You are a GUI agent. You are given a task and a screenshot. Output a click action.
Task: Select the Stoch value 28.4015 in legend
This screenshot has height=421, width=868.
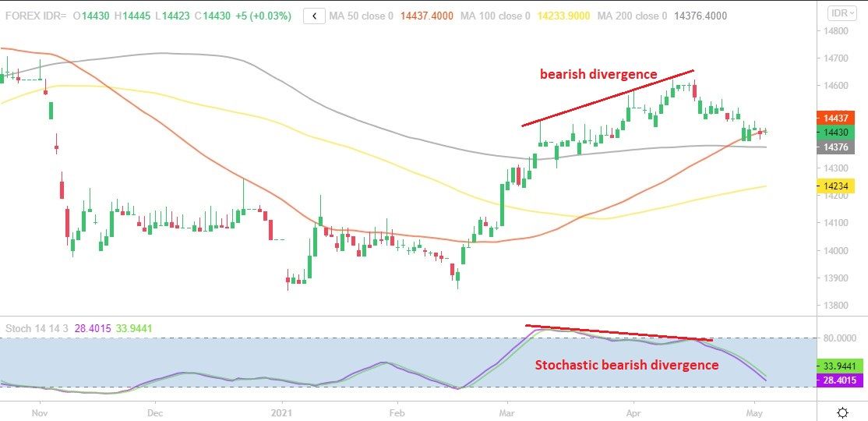tap(93, 328)
